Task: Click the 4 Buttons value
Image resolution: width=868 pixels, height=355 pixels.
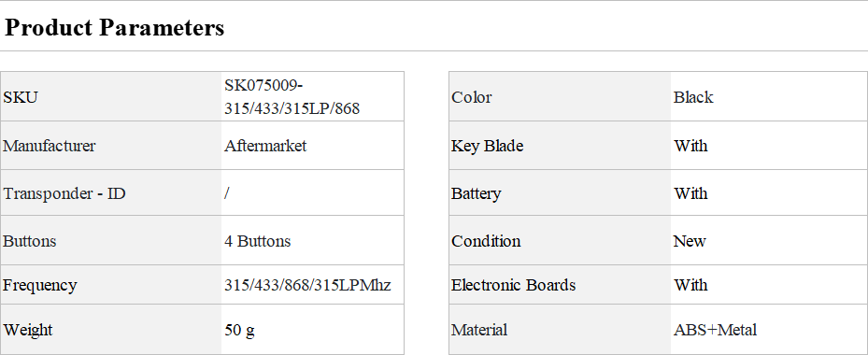Action: (258, 241)
